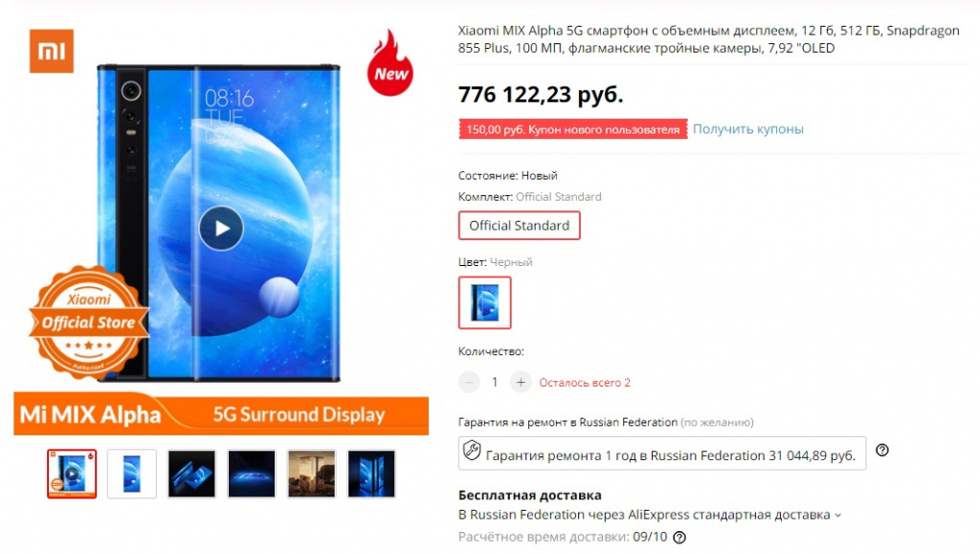This screenshot has height=554, width=980.
Task: Select first thumbnail with video icon
Action: 72,474
